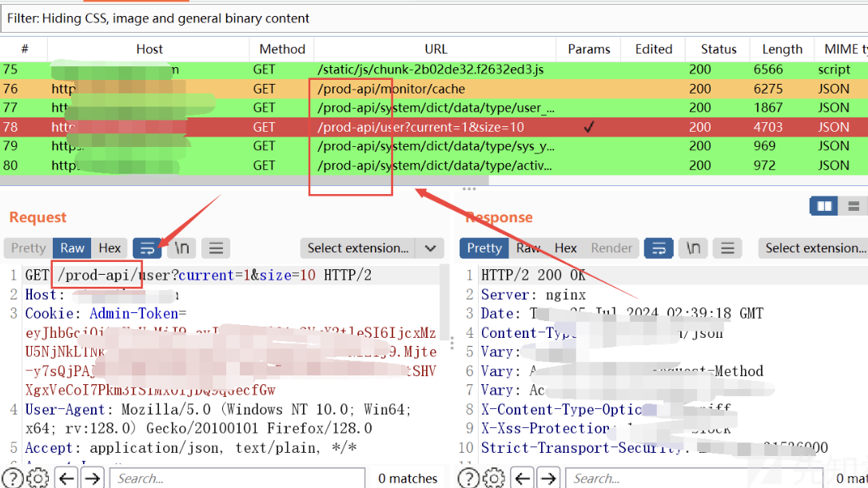The image size is (868, 488).
Task: Toggle show non-printable \n in Request panel
Action: tap(181, 248)
